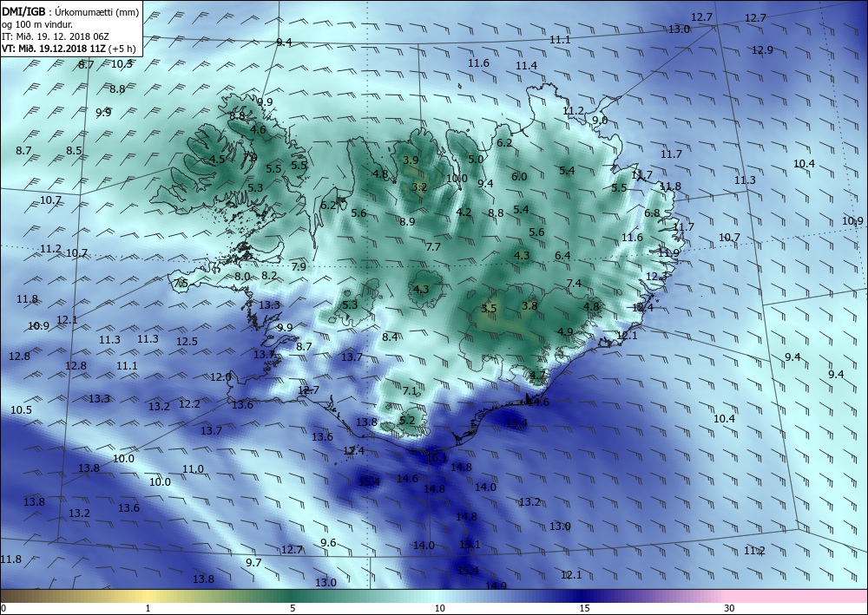Image resolution: width=868 pixels, height=615 pixels.
Task: Click the value "10.5" at left edge
Action: click(21, 409)
